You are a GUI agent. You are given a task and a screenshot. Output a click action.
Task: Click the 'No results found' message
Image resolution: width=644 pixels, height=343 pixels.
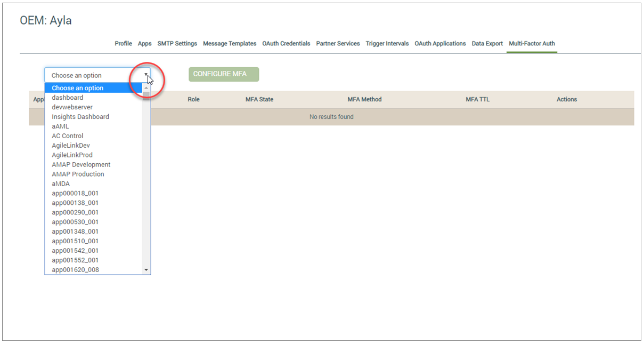pyautogui.click(x=331, y=117)
